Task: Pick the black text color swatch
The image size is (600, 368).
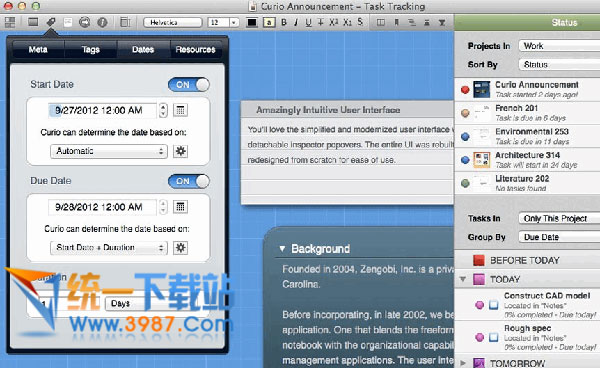Action: point(252,23)
